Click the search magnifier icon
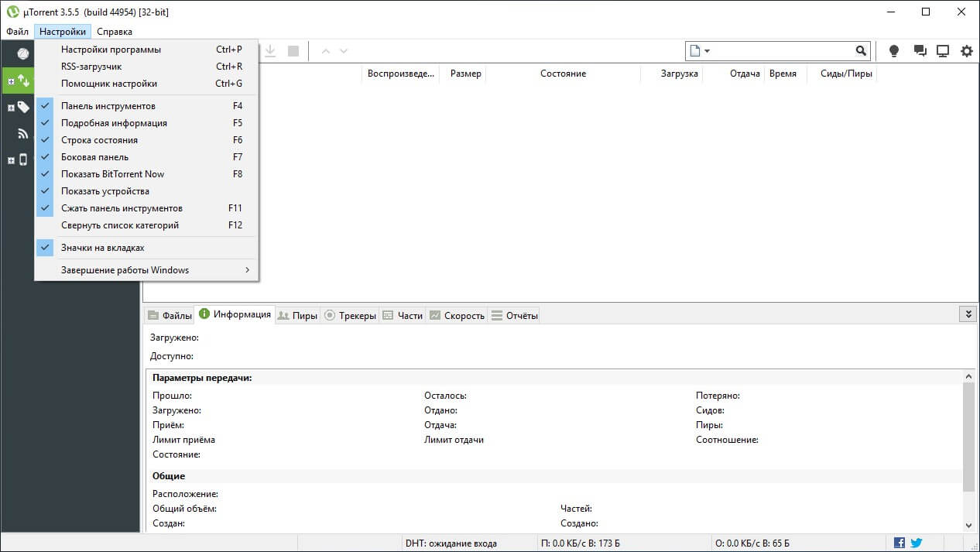 tap(861, 51)
